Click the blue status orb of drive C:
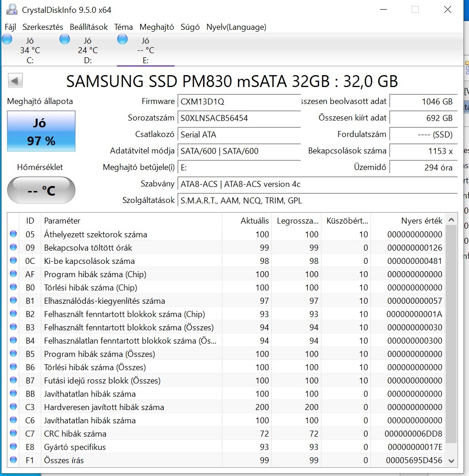 click(x=7, y=39)
